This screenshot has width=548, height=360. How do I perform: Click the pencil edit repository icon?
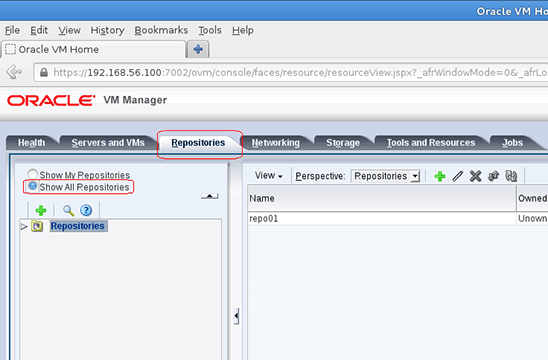(457, 176)
